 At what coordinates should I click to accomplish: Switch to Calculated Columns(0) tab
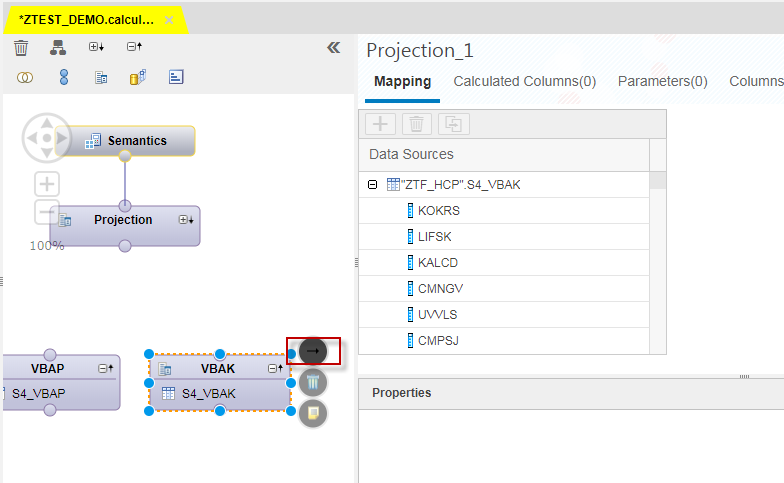click(x=524, y=81)
